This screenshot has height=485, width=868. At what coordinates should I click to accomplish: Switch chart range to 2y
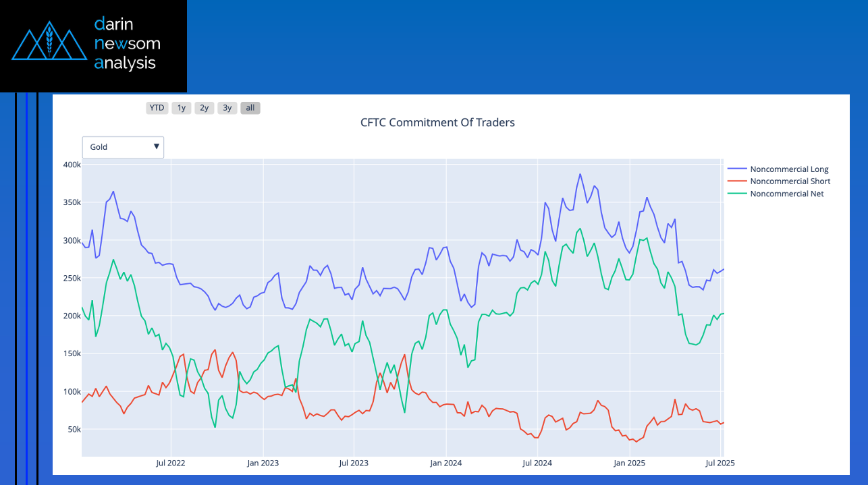coord(204,108)
